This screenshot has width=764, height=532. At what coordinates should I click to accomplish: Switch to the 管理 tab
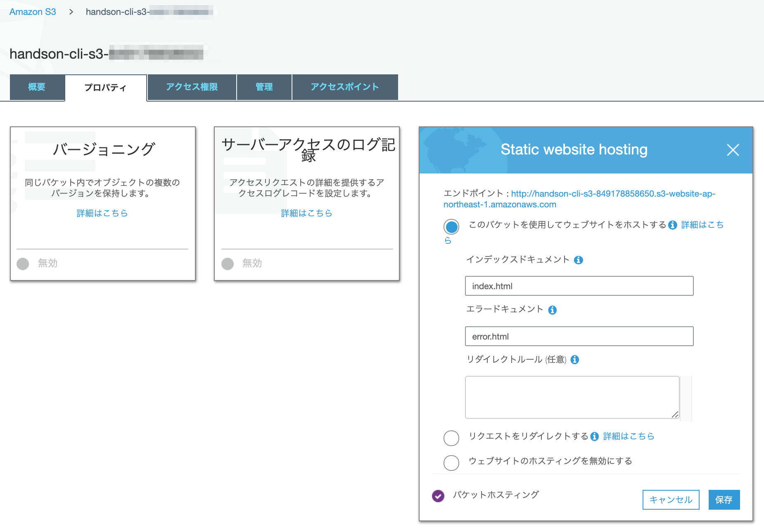point(264,87)
